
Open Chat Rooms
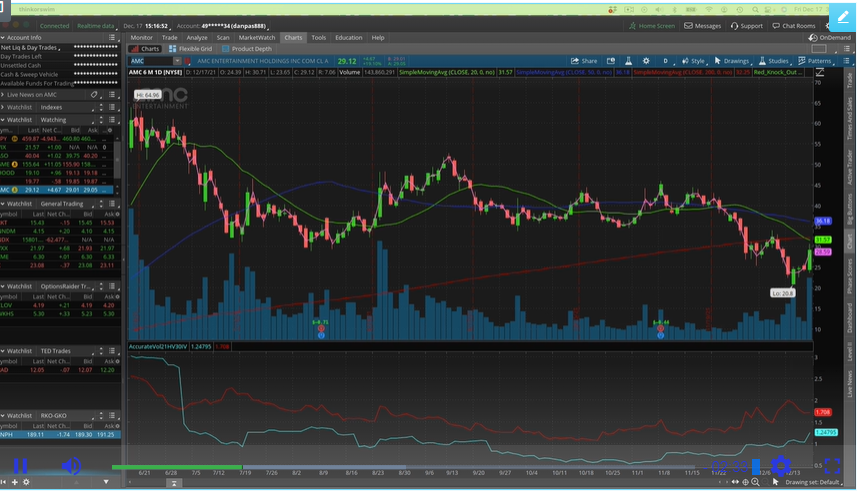click(794, 26)
